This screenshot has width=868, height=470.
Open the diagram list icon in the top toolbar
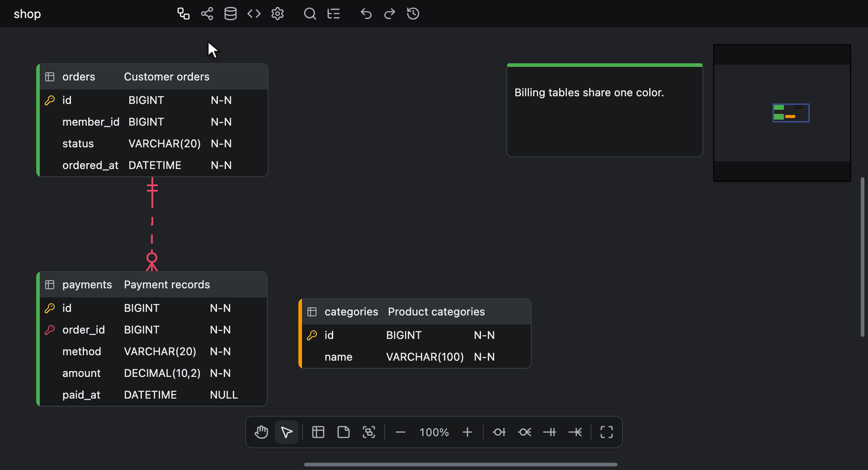pyautogui.click(x=183, y=14)
